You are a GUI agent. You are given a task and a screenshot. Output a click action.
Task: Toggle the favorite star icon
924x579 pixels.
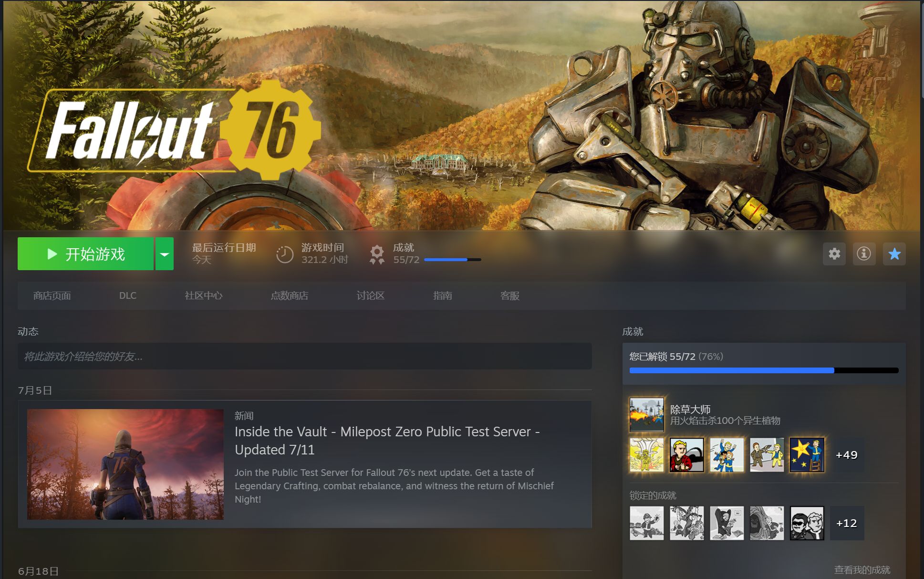(x=894, y=253)
